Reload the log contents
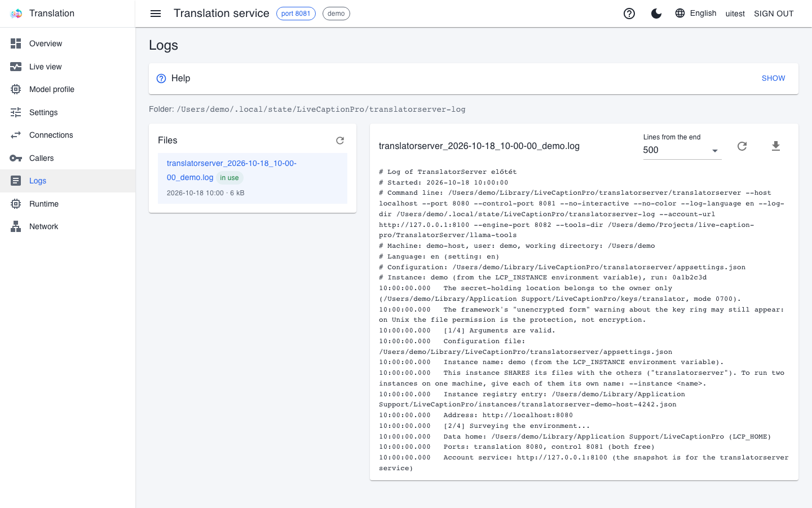812x508 pixels. pos(742,146)
